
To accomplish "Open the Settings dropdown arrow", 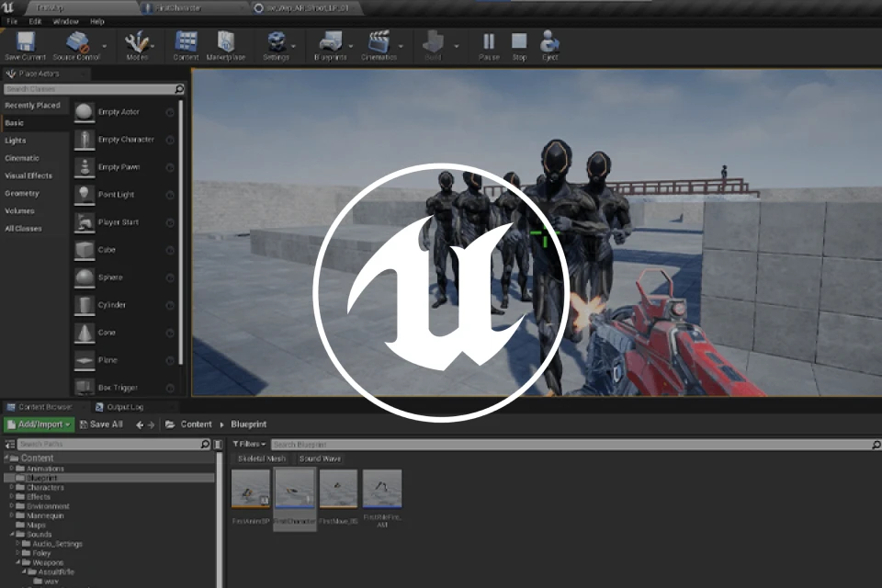I will click(293, 46).
